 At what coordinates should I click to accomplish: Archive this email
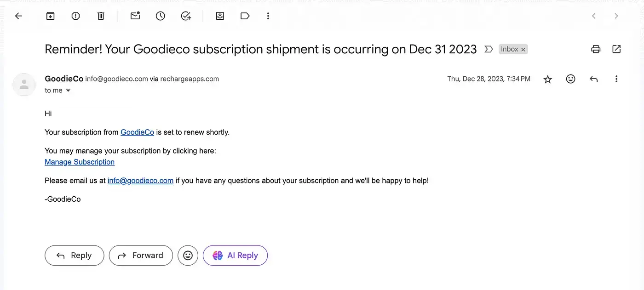coord(51,16)
